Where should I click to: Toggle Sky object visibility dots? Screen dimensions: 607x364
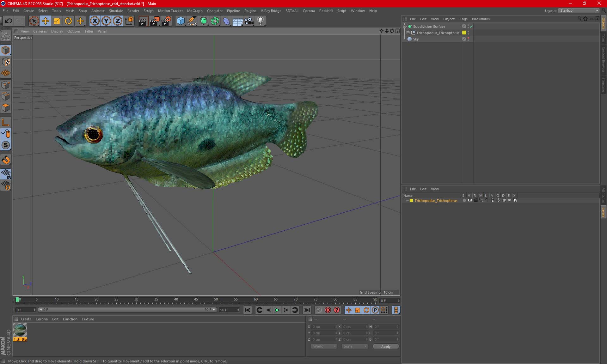pos(468,39)
